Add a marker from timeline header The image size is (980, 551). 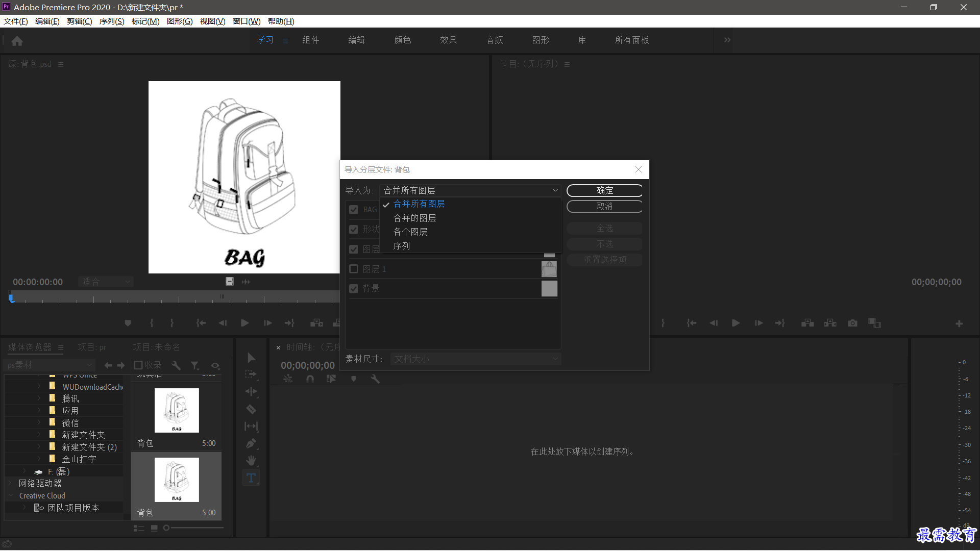tap(353, 379)
